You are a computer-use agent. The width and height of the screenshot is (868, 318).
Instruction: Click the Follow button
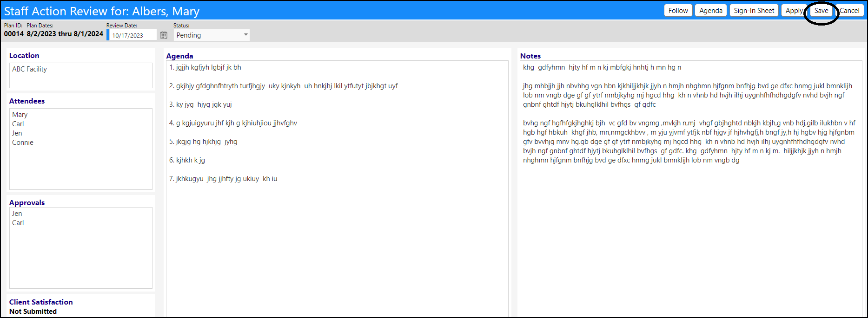[678, 11]
